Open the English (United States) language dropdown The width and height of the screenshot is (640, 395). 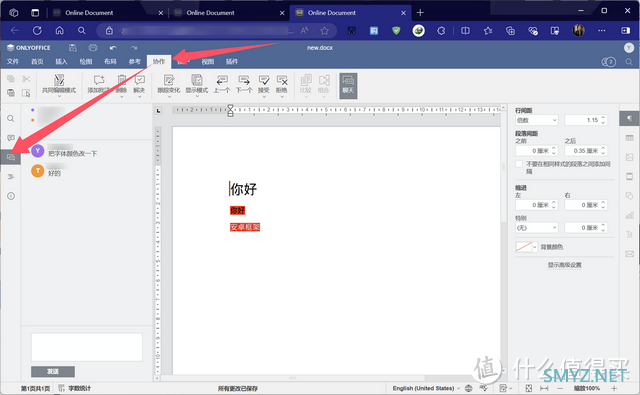426,388
